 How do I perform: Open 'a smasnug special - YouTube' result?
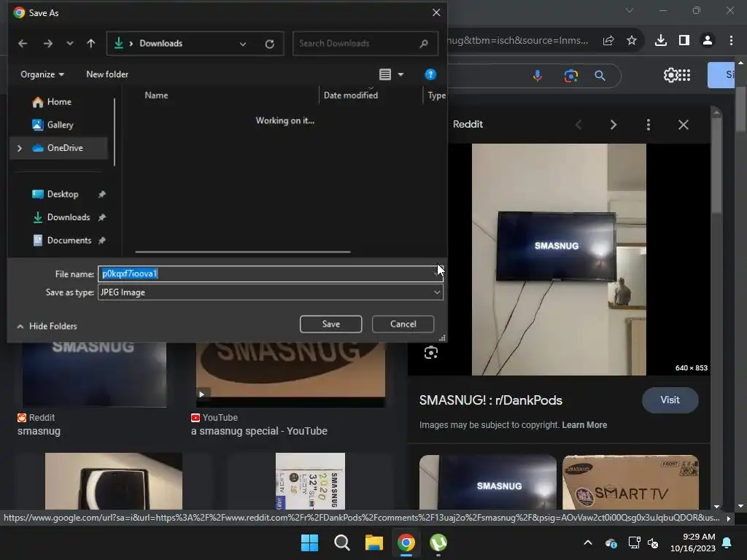259,431
